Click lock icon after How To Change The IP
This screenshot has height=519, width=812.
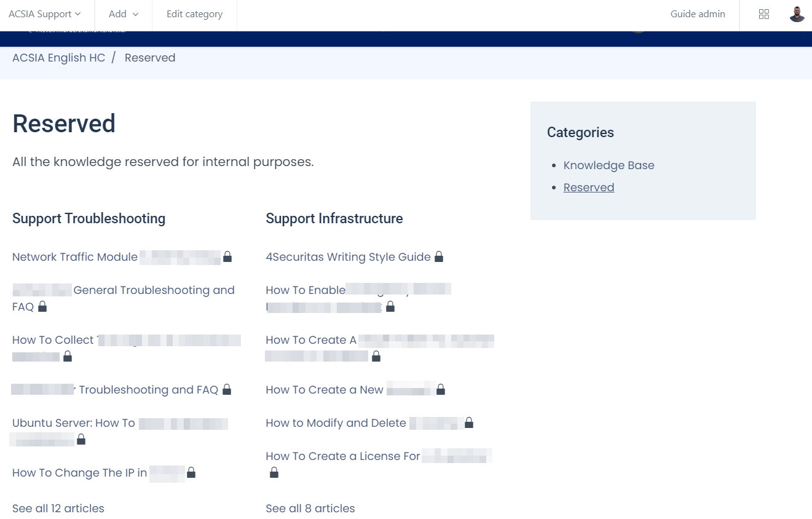click(x=191, y=472)
